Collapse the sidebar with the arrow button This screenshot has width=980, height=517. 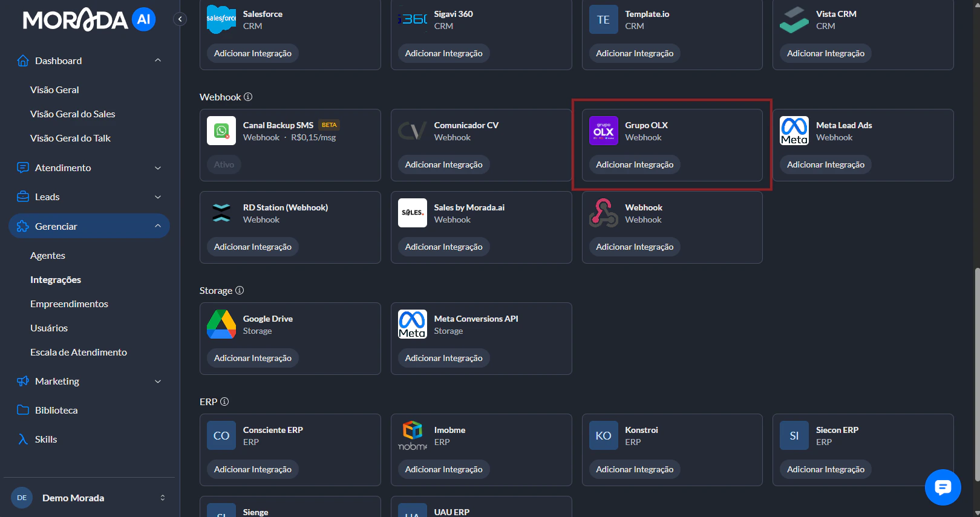180,19
